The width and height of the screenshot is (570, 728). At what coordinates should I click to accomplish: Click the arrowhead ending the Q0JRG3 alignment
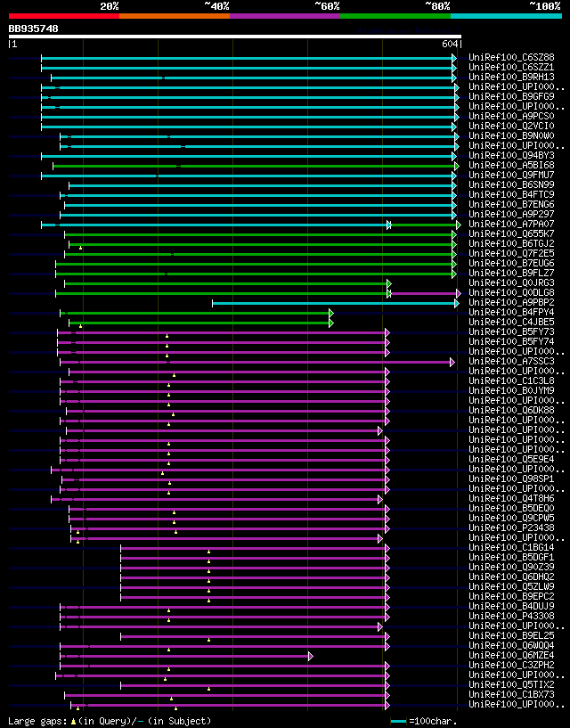tap(389, 283)
